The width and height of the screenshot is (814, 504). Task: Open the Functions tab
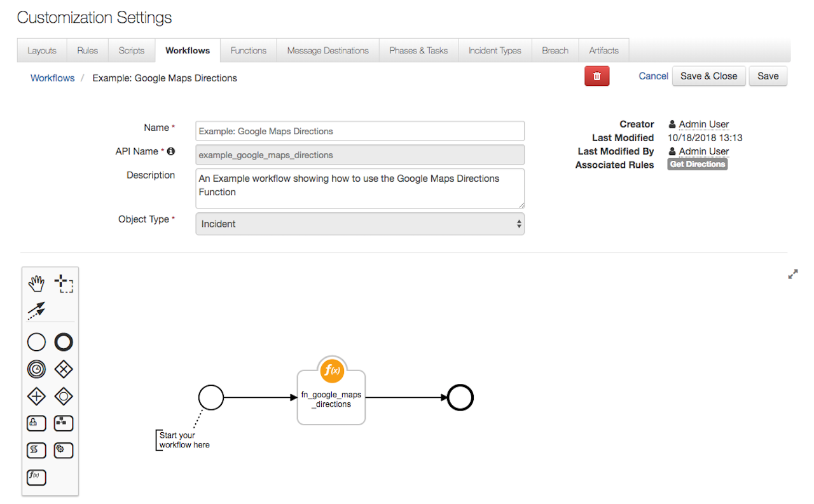[x=249, y=50]
